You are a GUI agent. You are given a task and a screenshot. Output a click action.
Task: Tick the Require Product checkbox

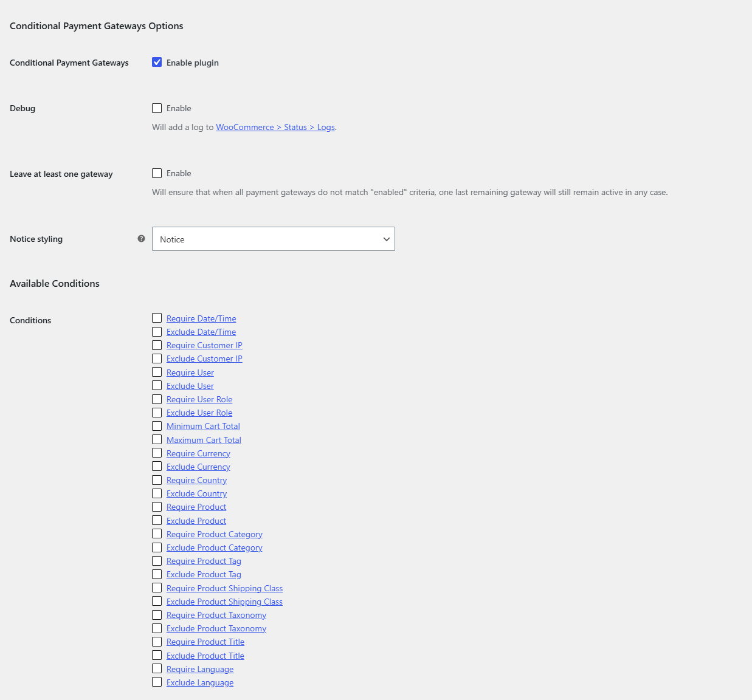(x=157, y=507)
